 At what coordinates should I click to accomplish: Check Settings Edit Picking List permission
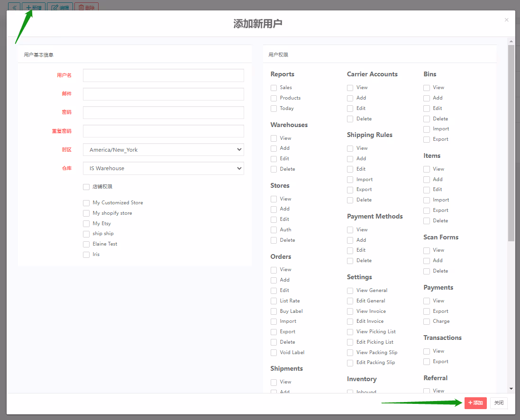350,342
